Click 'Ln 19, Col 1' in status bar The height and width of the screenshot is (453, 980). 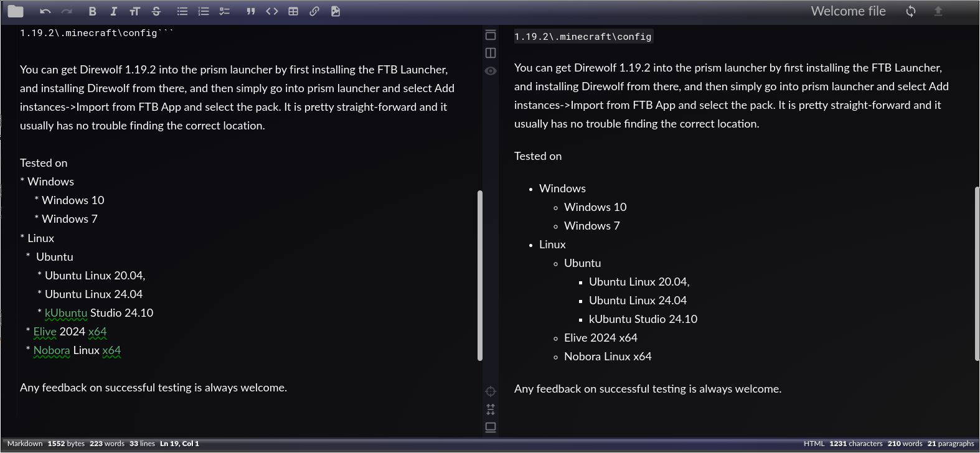point(179,444)
